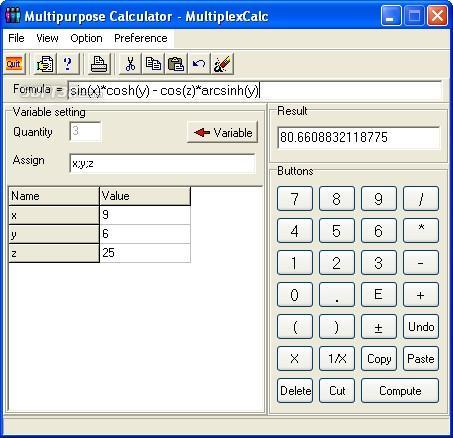
Task: Click the Assign field containing x;y;z
Action: pyautogui.click(x=162, y=163)
